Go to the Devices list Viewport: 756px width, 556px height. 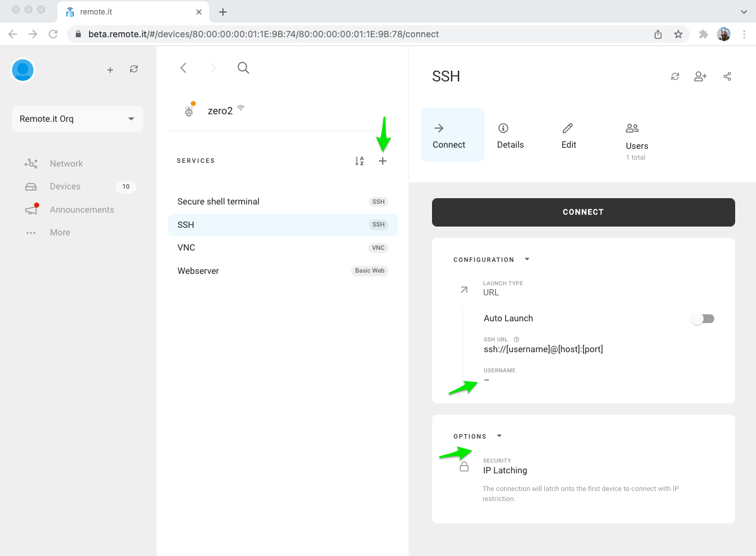point(65,186)
